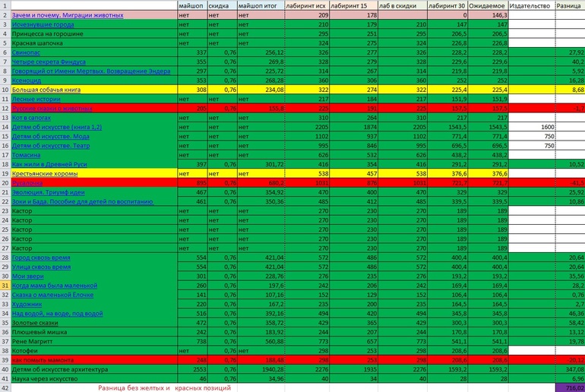This screenshot has height=392, width=585.
Task: Select the 'Ожидаемое' header cell
Action: click(x=488, y=5)
